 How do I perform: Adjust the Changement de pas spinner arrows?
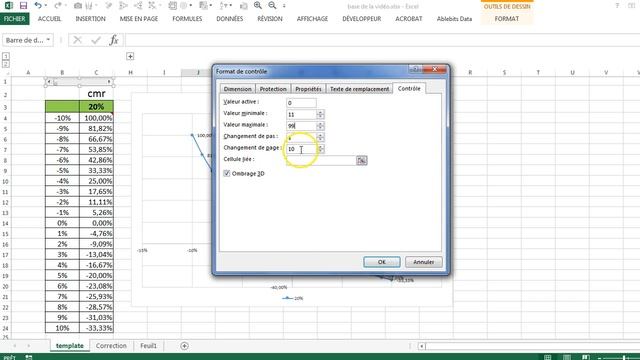[x=320, y=137]
